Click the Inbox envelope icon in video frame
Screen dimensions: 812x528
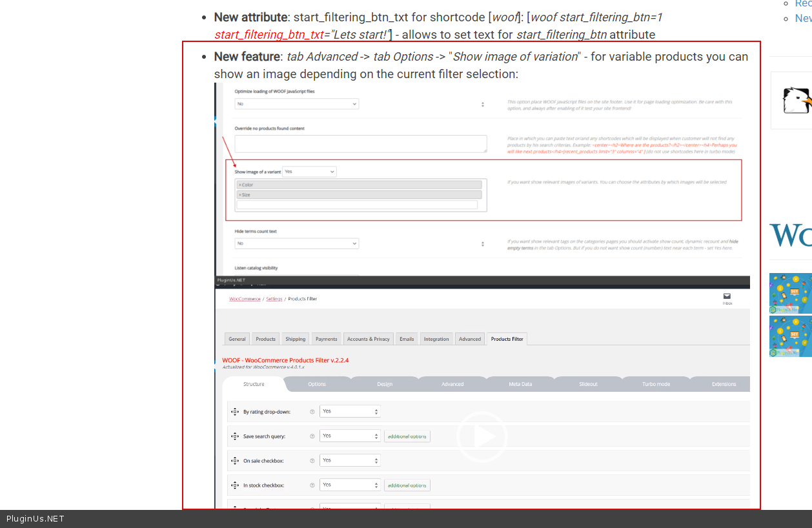pyautogui.click(x=727, y=296)
